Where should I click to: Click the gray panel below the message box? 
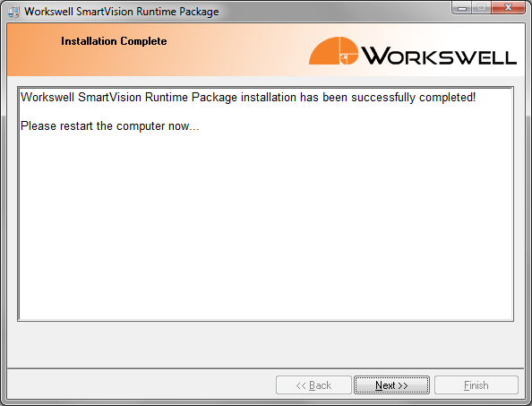point(266,343)
